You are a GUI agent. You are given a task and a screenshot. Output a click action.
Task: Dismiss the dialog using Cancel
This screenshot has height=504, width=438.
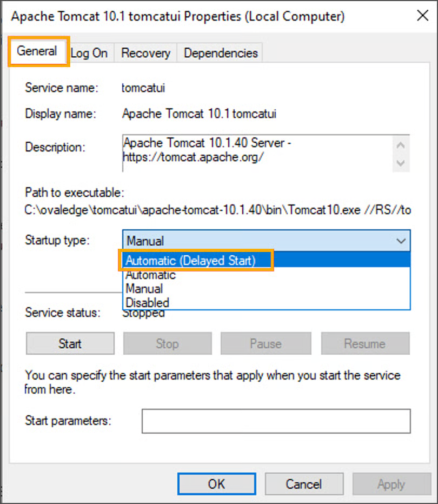(x=304, y=484)
